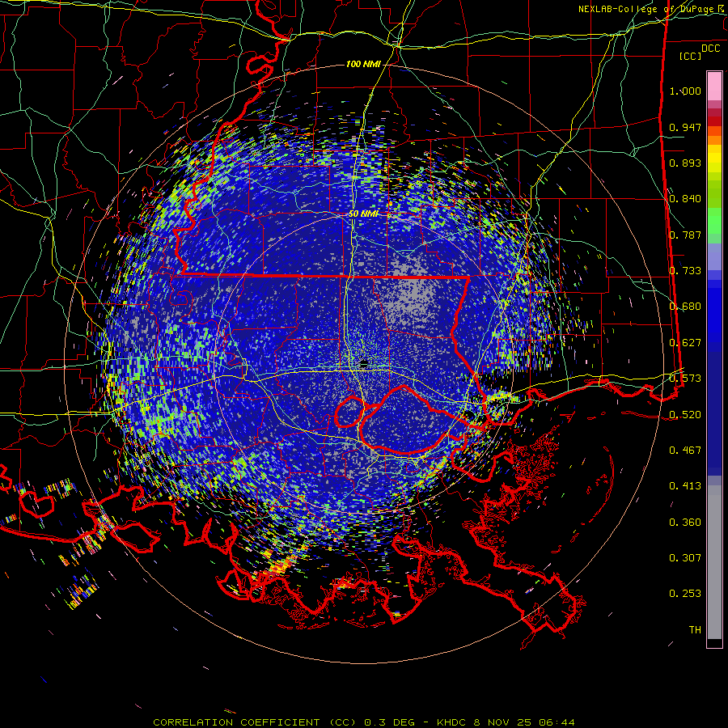Click the 0.733 scale value

685,271
